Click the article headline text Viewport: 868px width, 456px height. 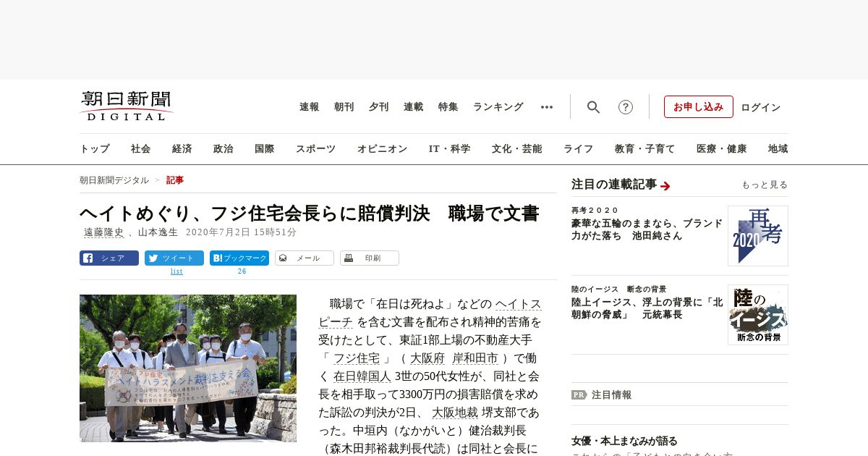point(310,214)
